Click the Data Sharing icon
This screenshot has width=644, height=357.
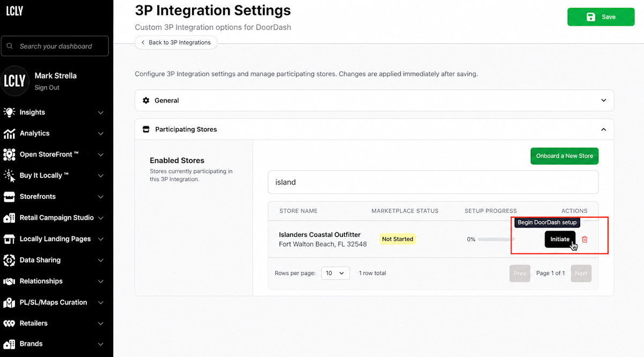coord(9,260)
